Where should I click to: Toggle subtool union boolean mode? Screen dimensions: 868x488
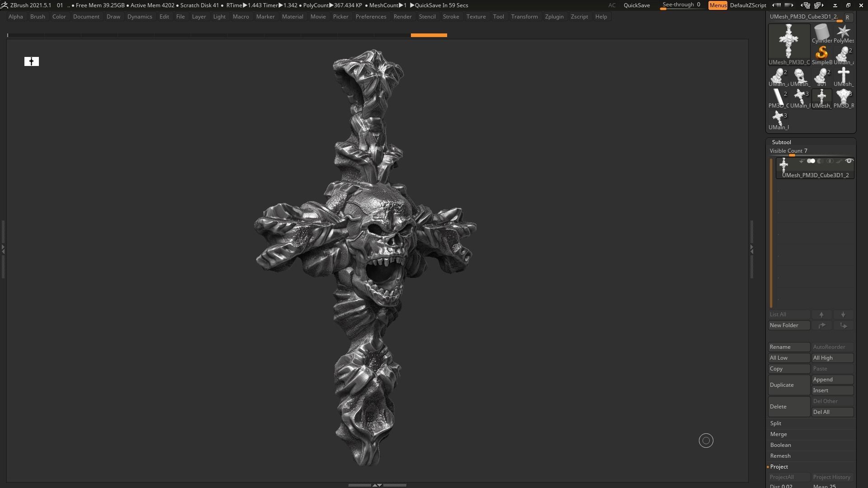tap(811, 161)
